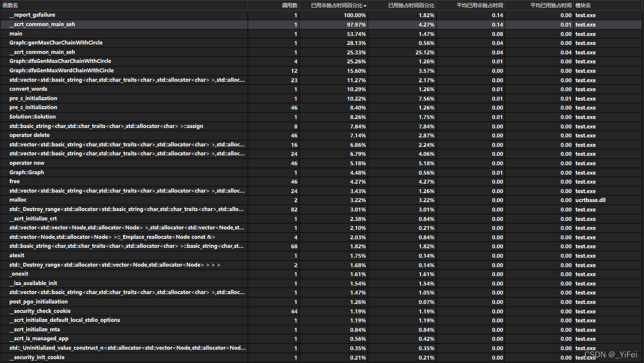The height and width of the screenshot is (363, 644).
Task: Sort by 调用数 column header
Action: coord(274,5)
